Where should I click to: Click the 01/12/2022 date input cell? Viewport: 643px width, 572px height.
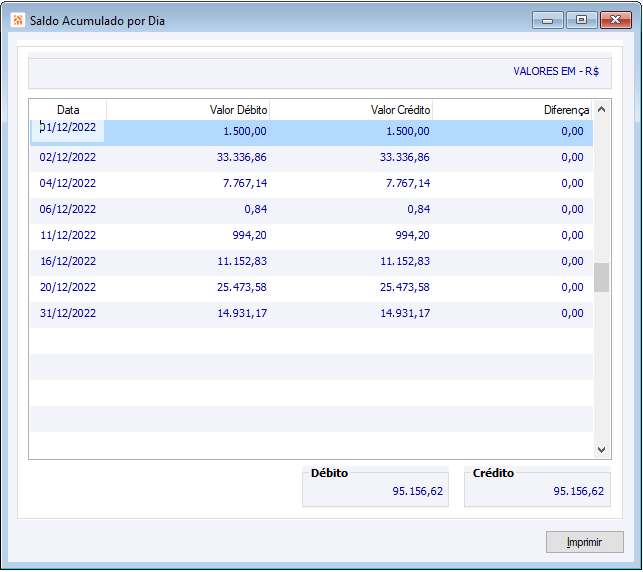(68, 131)
